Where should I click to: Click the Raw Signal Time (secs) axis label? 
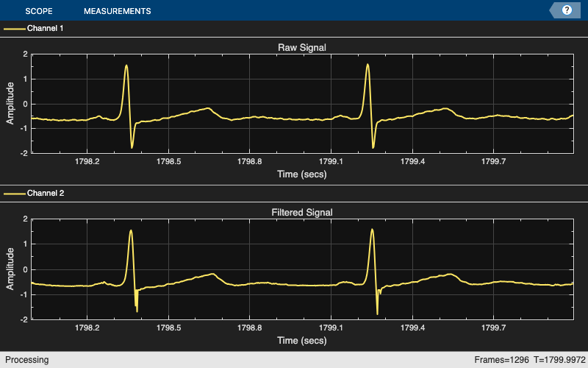(x=302, y=174)
